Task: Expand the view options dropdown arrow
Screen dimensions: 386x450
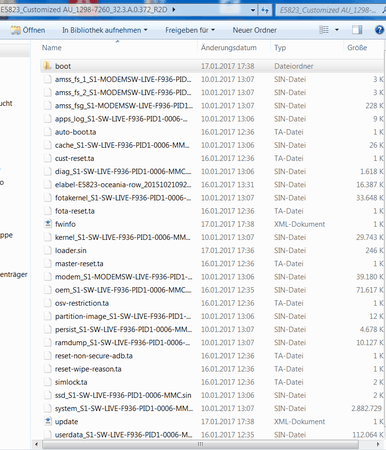Action: (337, 30)
